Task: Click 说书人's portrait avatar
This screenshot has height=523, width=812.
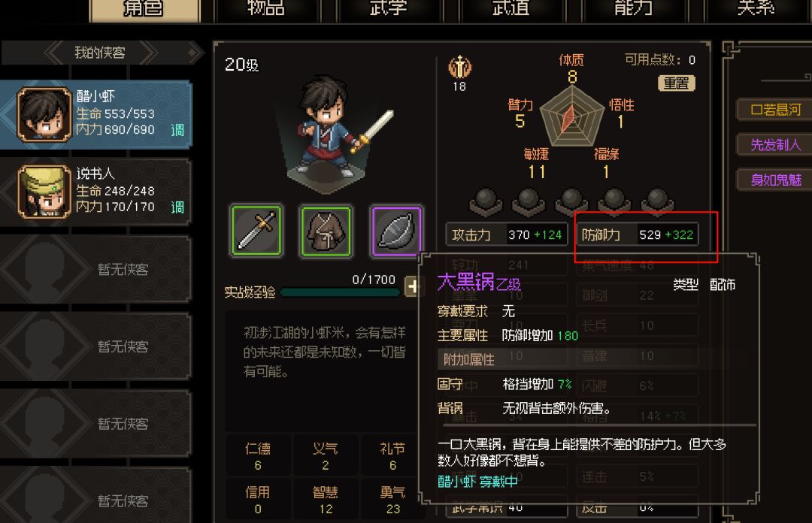Action: coord(44,192)
